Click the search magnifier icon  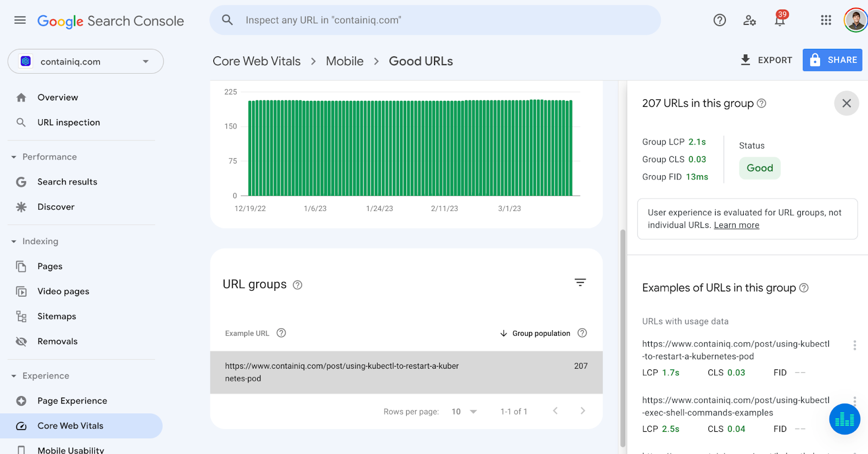click(227, 20)
